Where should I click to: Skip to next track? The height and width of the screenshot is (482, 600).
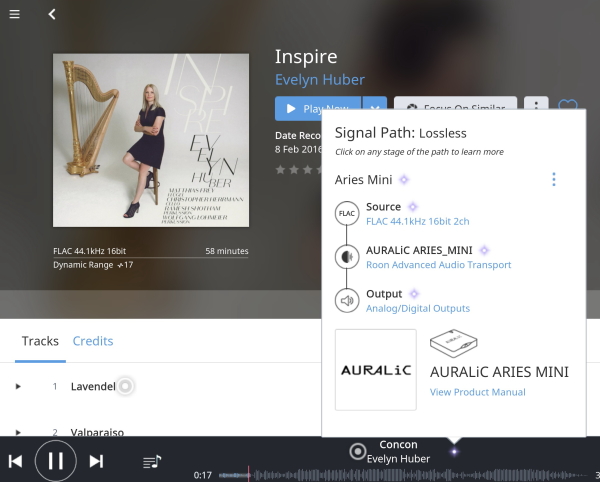click(x=96, y=461)
